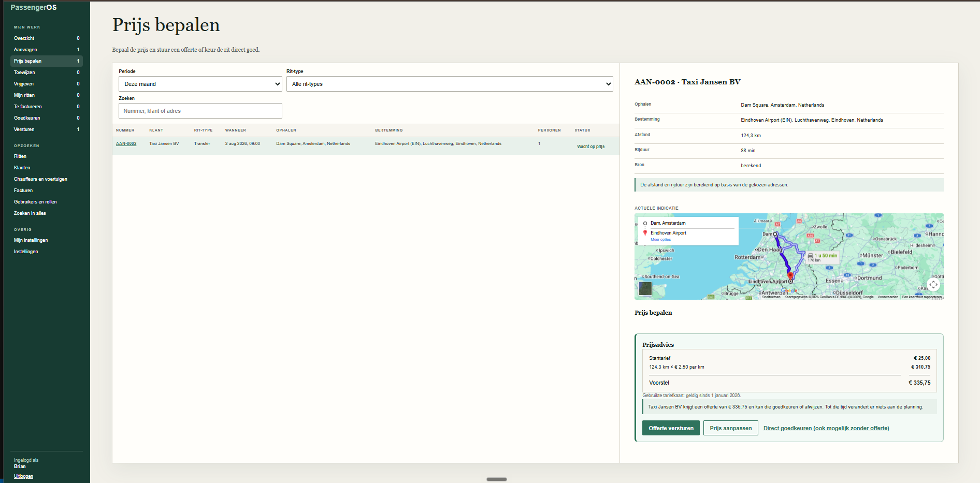Screen dimensions: 980x483
Task: Click the Prijs aanpassen button
Action: 730,428
